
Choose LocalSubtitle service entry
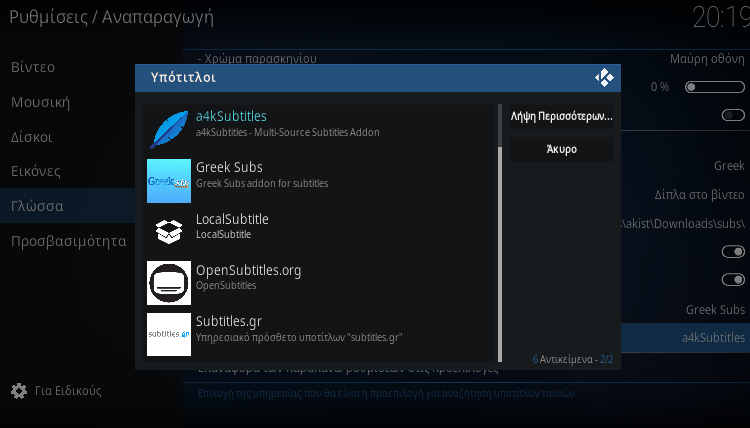(x=319, y=232)
